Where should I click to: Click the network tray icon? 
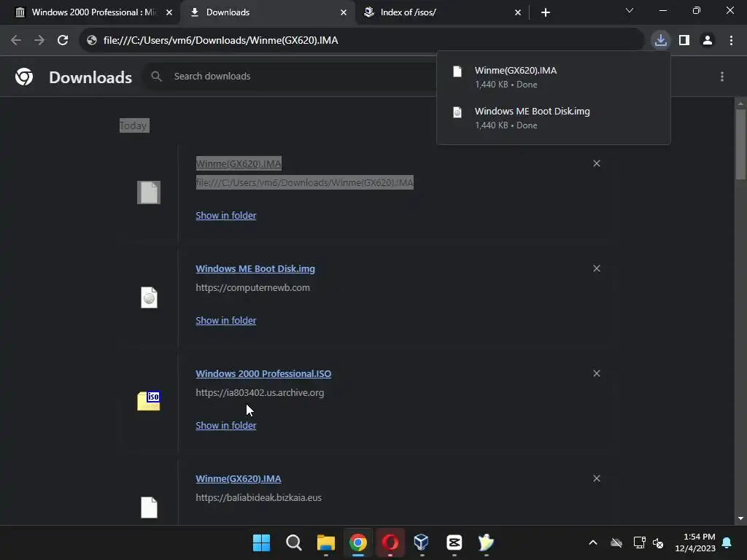click(x=639, y=542)
